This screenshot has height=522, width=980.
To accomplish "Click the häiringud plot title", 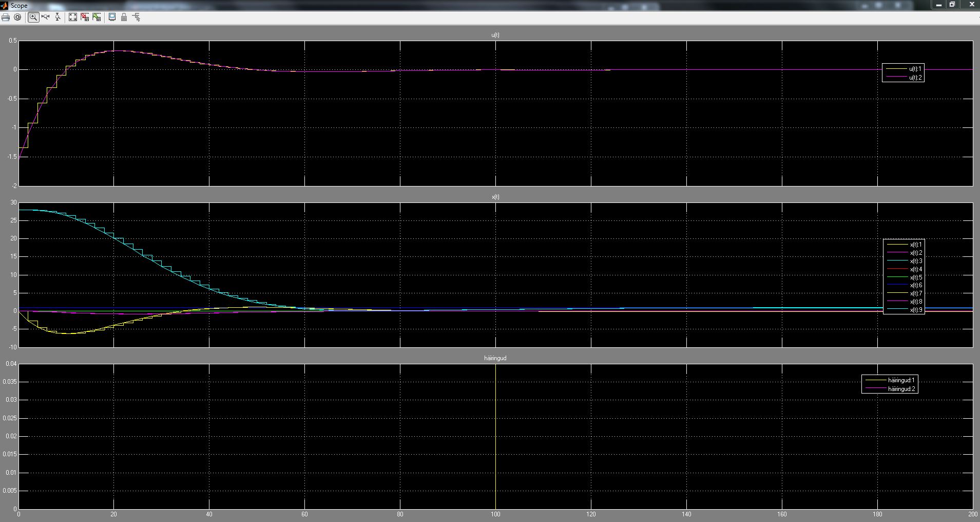I will click(x=495, y=358).
